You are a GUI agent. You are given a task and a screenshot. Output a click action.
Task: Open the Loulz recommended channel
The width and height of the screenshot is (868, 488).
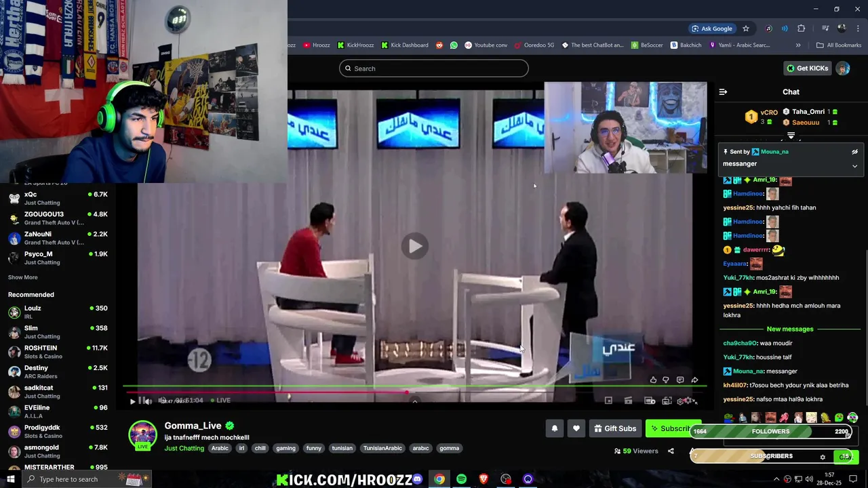(x=58, y=312)
